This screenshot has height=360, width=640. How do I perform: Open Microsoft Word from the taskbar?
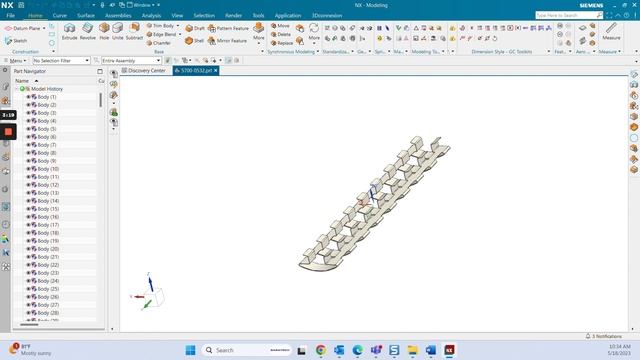[x=431, y=350]
